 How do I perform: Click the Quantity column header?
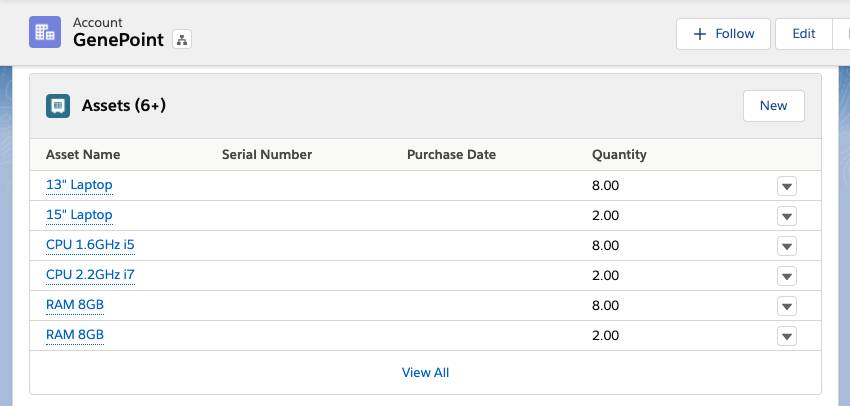coord(619,154)
